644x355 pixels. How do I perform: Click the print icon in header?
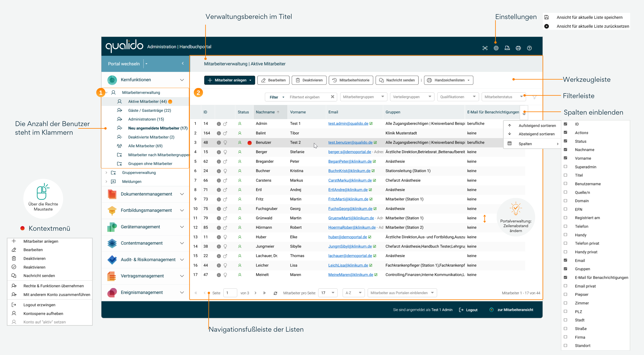[x=518, y=48]
